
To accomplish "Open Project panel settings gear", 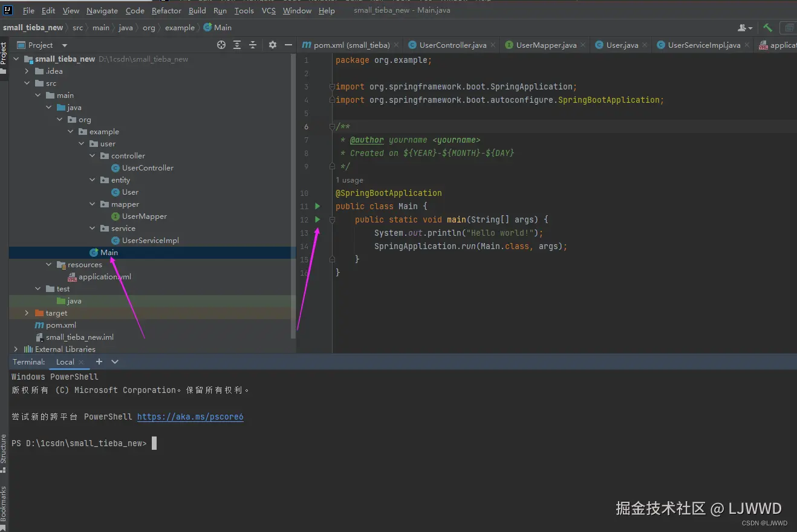I will (x=272, y=45).
